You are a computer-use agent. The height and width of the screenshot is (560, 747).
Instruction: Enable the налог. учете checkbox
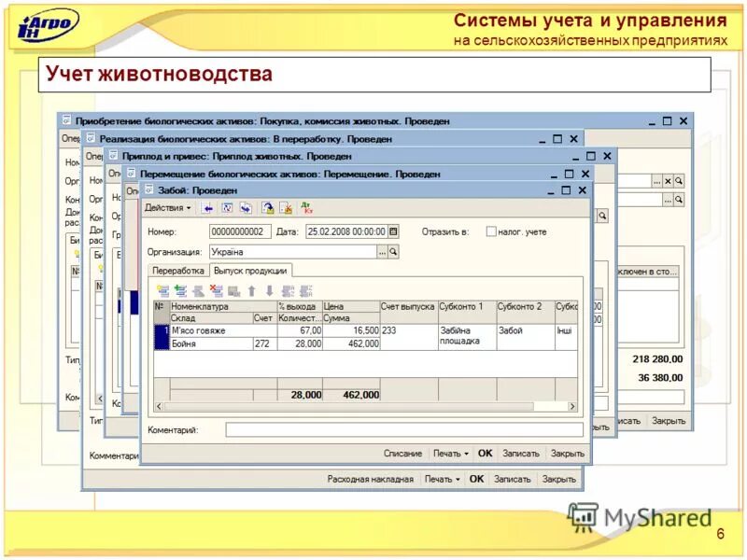(x=493, y=232)
